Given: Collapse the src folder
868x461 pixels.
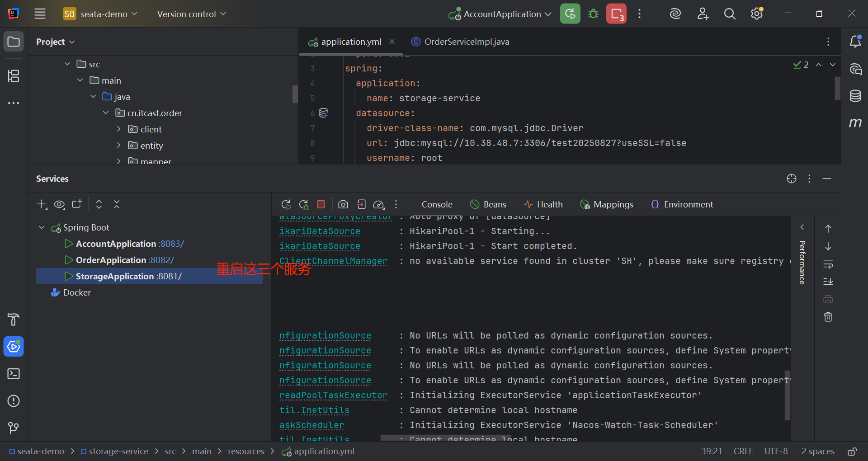Looking at the screenshot, I should point(67,64).
